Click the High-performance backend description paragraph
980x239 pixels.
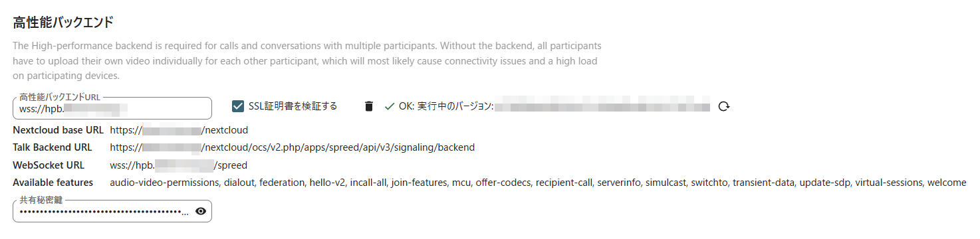pos(307,61)
